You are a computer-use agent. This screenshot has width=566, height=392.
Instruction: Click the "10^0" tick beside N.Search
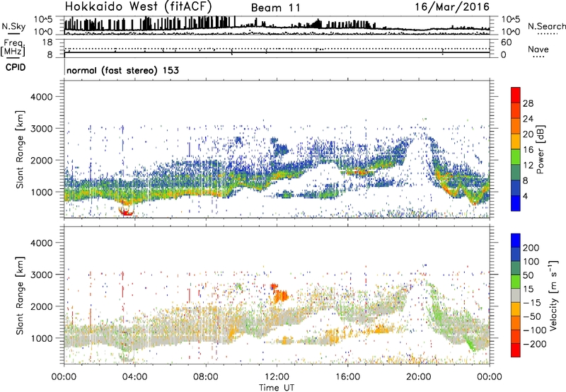[510, 32]
